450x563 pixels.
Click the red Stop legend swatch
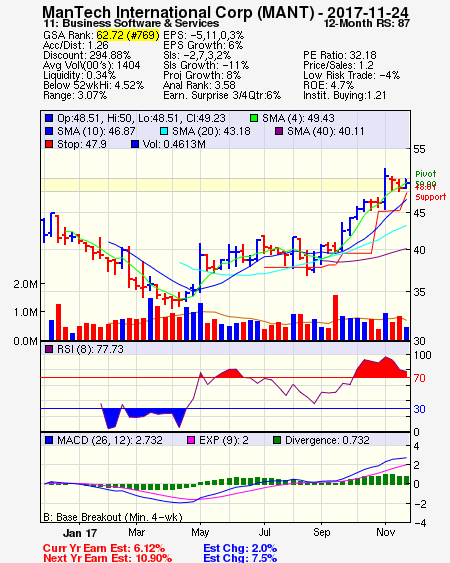tap(49, 144)
